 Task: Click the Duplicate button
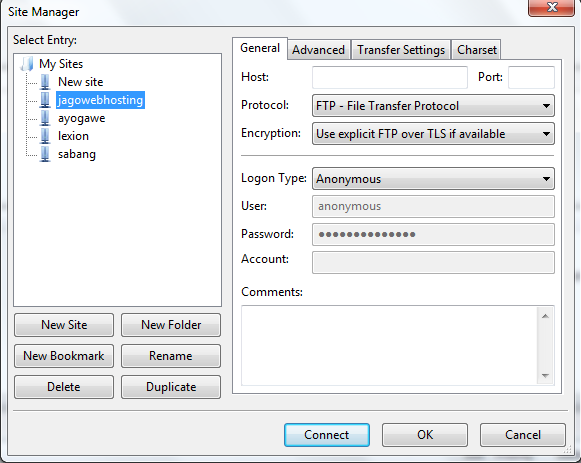tap(171, 387)
